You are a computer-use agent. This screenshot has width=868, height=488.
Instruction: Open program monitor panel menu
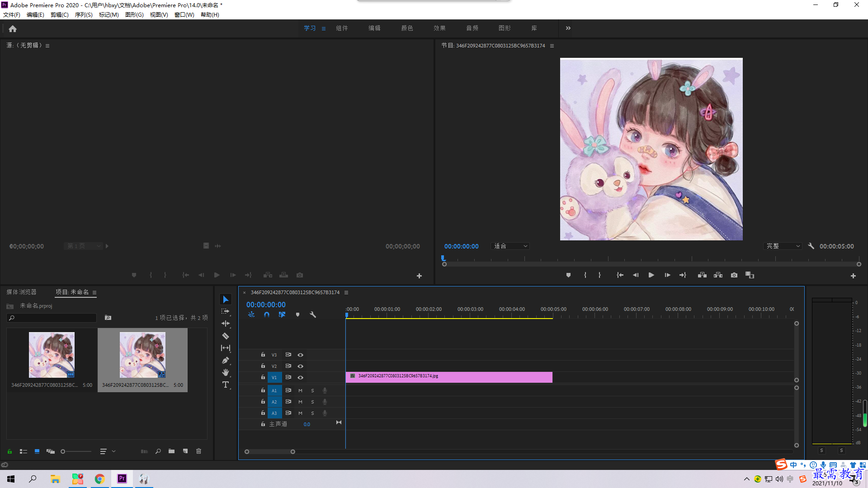tap(552, 46)
